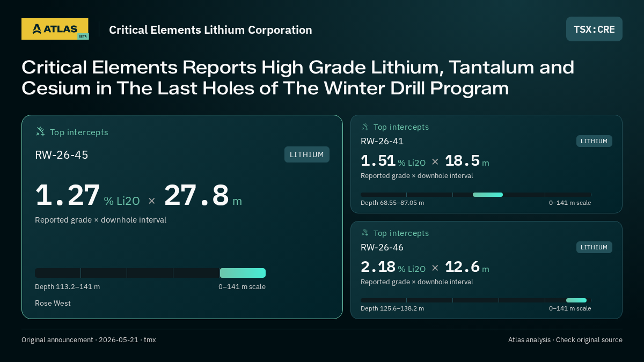This screenshot has width=644, height=362.
Task: Click the 2.18 grade value
Action: [x=378, y=267]
